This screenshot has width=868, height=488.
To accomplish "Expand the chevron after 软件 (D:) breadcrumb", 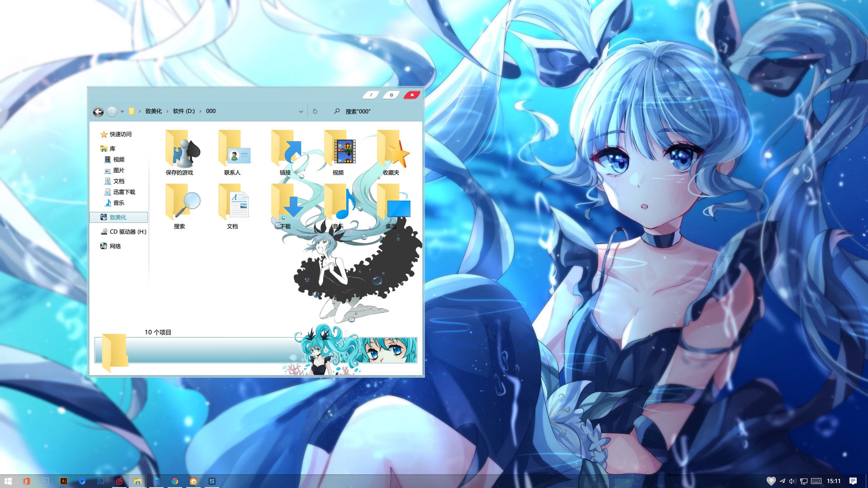I will 200,111.
